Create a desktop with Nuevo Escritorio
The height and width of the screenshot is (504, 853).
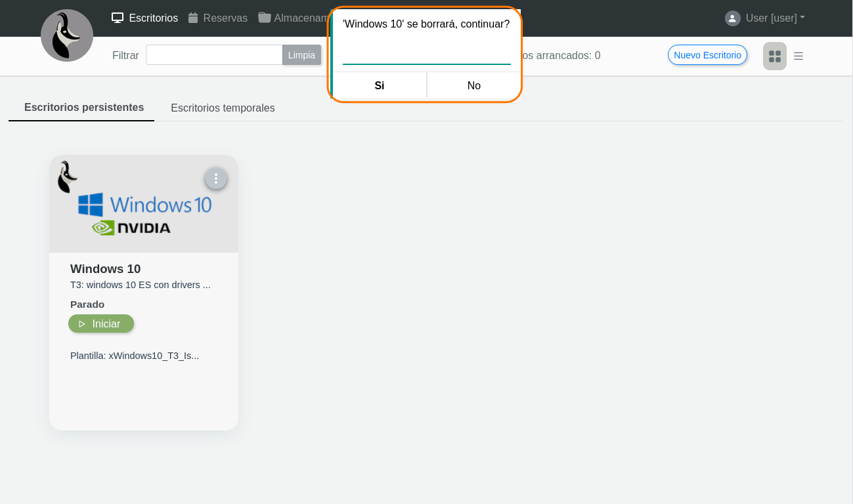point(707,55)
